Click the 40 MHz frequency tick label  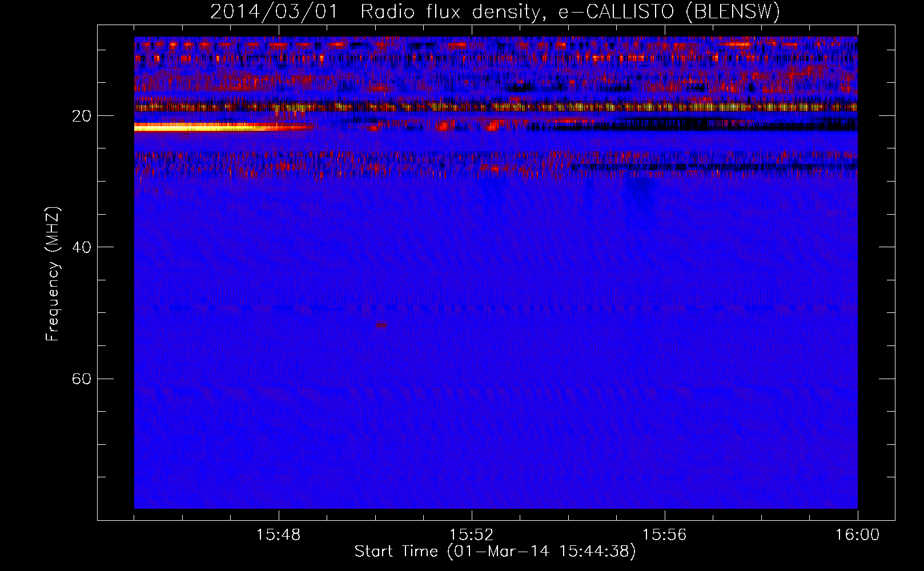pos(82,247)
